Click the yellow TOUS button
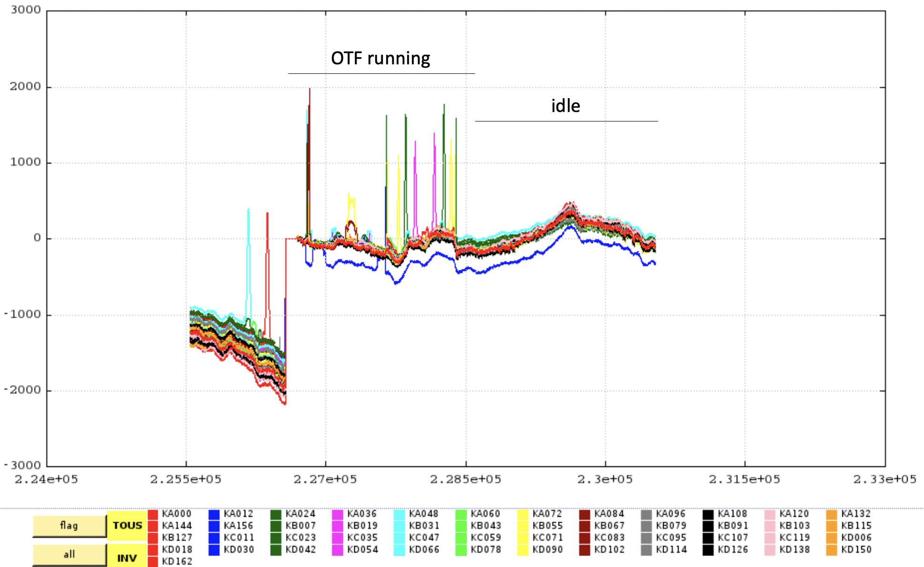924x567 pixels. [127, 526]
